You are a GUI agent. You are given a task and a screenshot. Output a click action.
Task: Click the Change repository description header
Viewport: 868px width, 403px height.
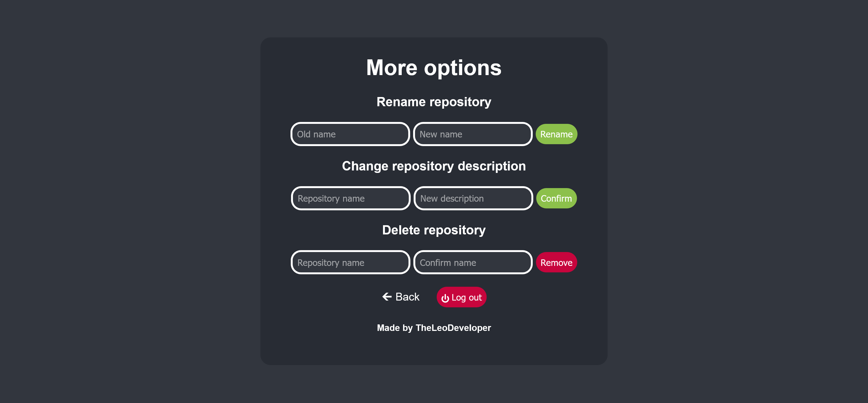pyautogui.click(x=433, y=166)
